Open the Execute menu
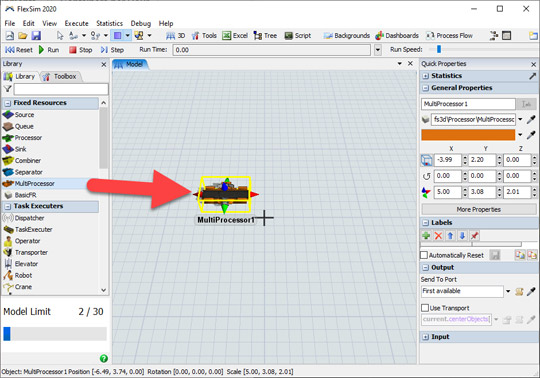540x378 pixels. 76,23
